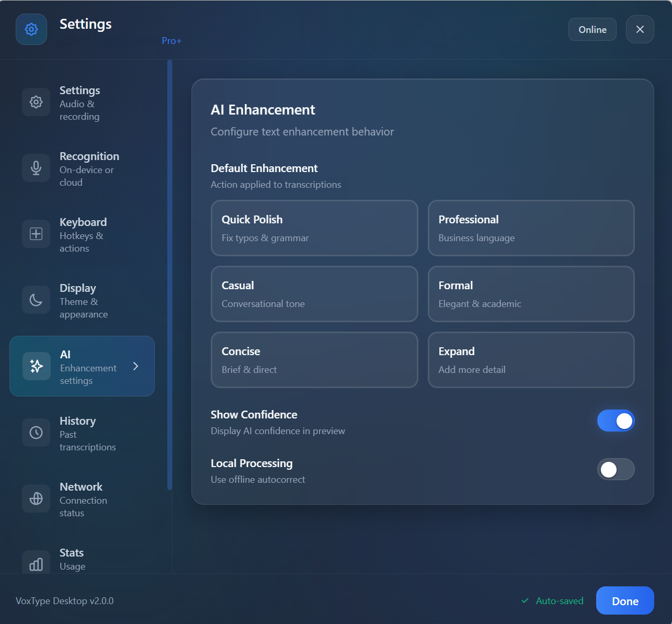Click the Network globe icon

pos(36,498)
